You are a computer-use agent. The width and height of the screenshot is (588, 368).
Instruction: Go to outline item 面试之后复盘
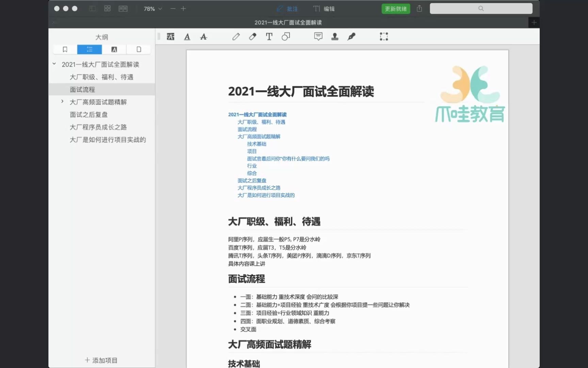[88, 114]
